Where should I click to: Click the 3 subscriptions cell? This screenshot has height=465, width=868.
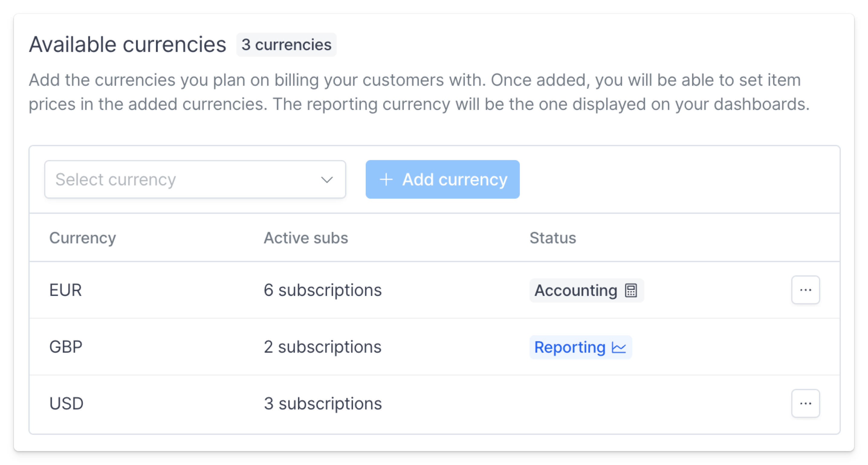[322, 404]
